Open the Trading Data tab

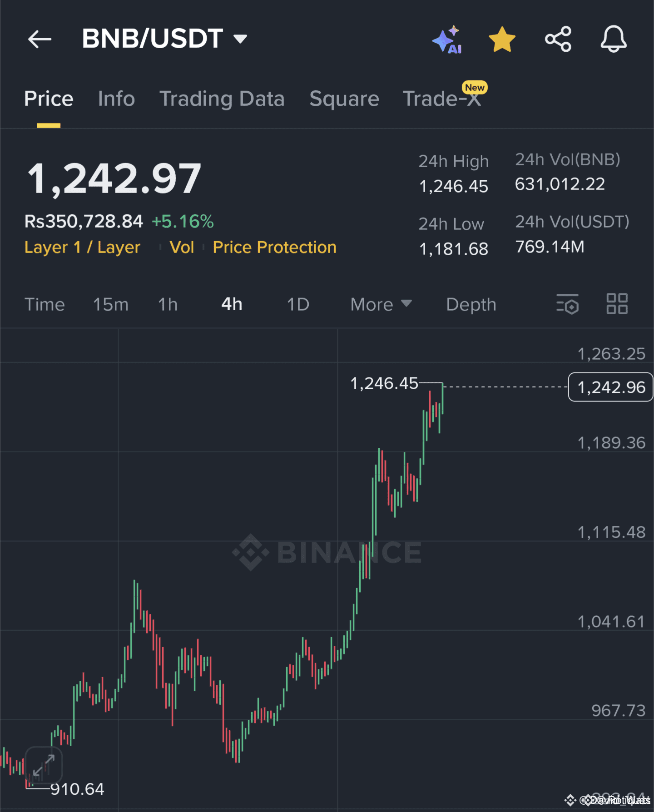coord(222,99)
